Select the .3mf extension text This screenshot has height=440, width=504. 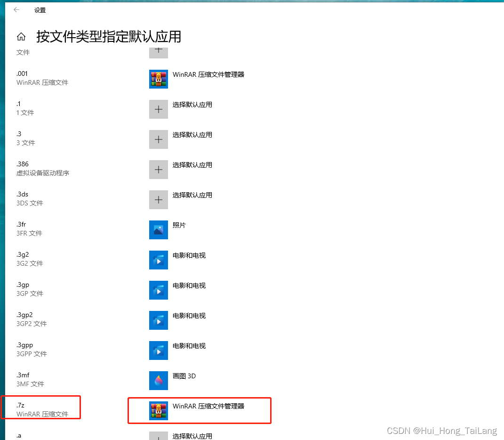[23, 375]
